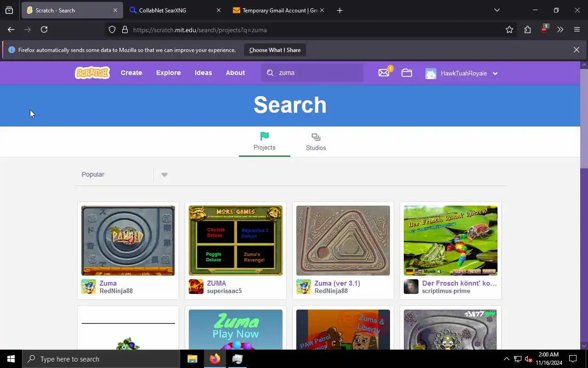Open a new browser tab
The height and width of the screenshot is (368, 588).
[x=339, y=10]
